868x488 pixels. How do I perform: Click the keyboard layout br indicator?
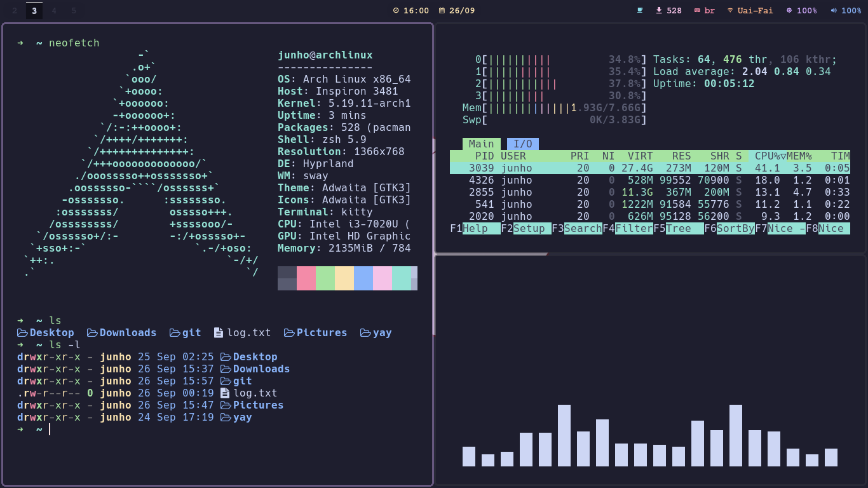(705, 10)
